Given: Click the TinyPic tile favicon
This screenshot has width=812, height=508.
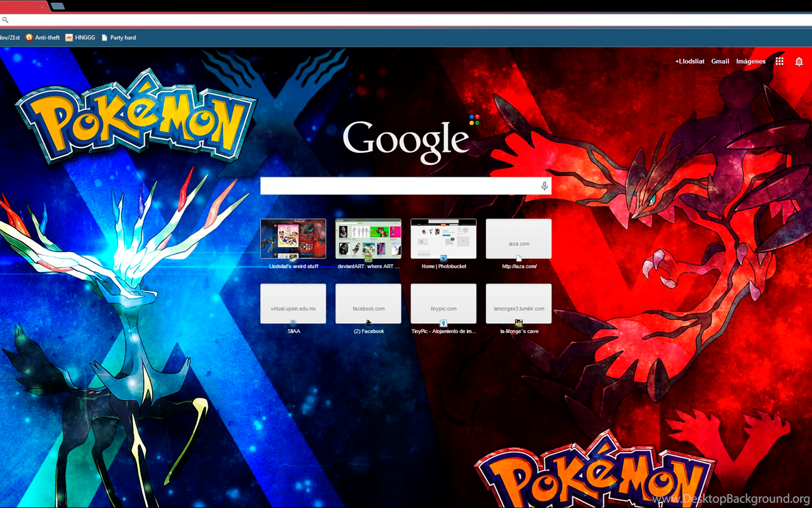Looking at the screenshot, I should pos(443,323).
